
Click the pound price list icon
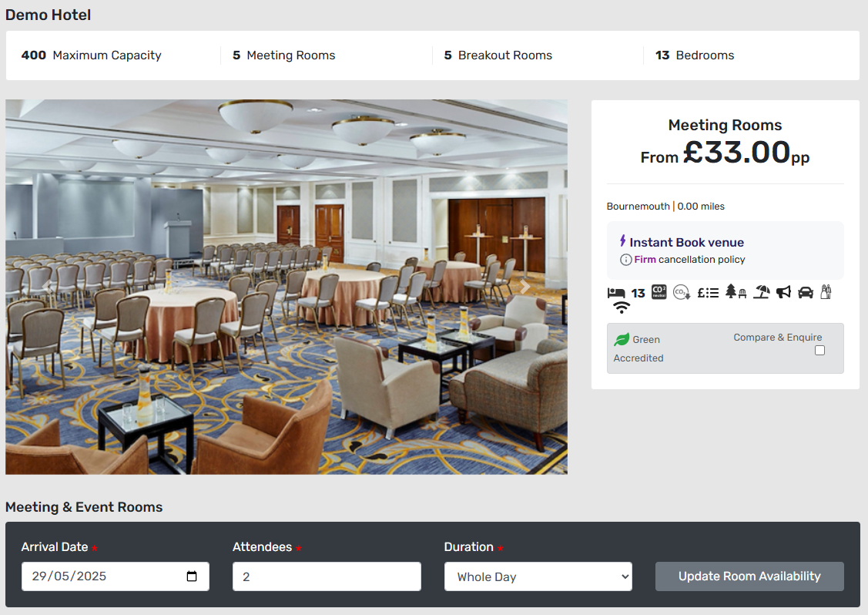(x=708, y=293)
